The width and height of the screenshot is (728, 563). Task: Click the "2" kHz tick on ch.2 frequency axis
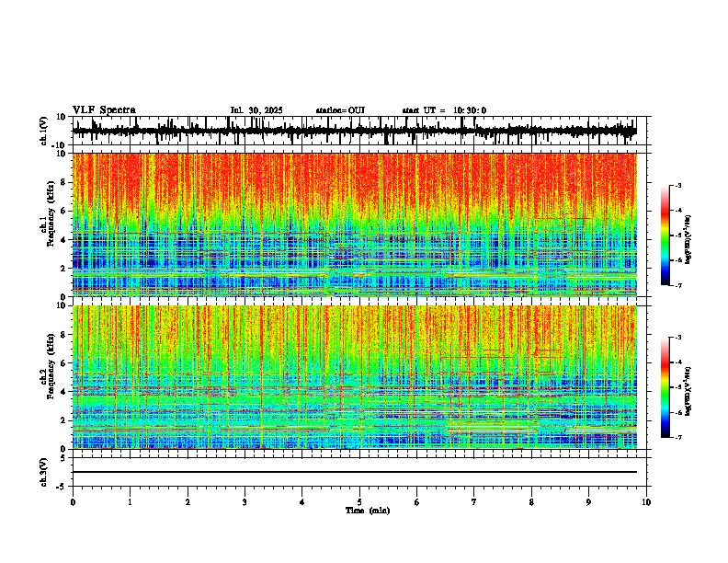coord(63,420)
